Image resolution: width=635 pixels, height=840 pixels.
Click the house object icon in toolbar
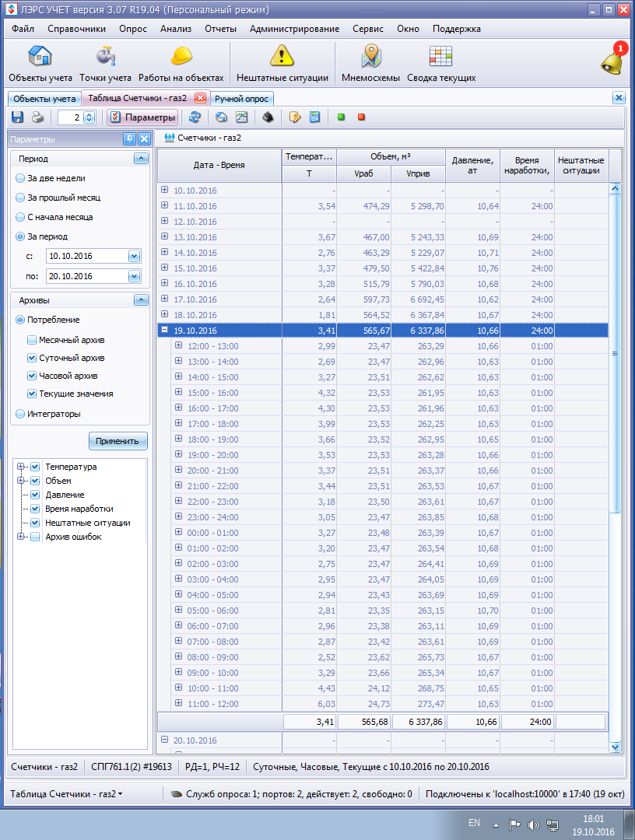click(x=221, y=117)
